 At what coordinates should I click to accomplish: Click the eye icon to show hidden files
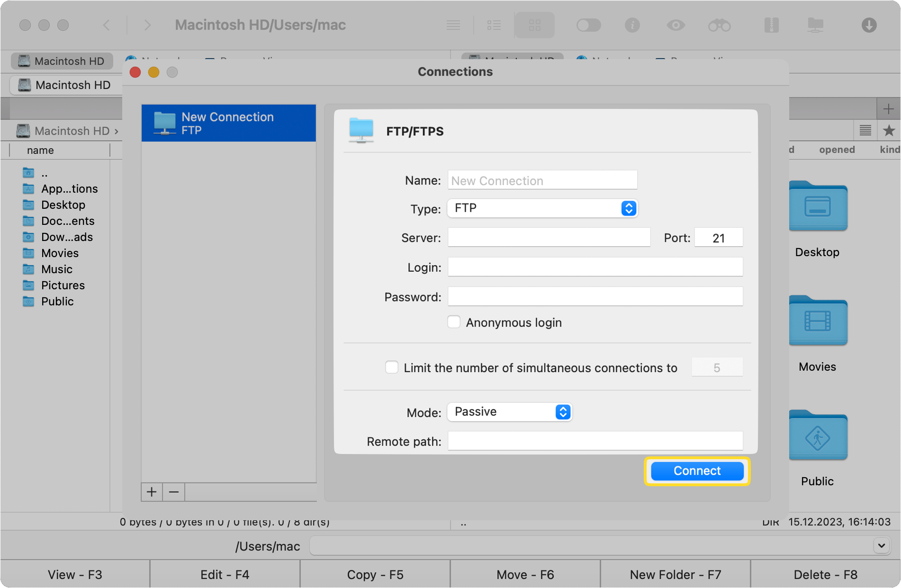[676, 25]
